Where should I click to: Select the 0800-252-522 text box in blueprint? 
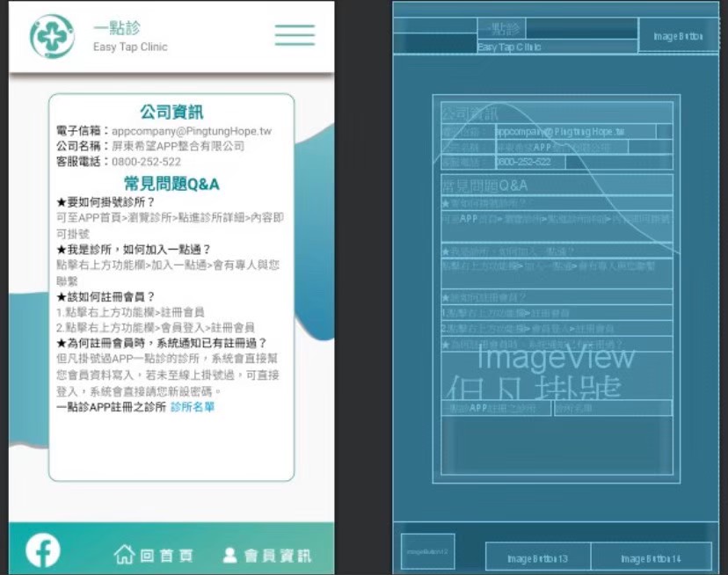(529, 162)
